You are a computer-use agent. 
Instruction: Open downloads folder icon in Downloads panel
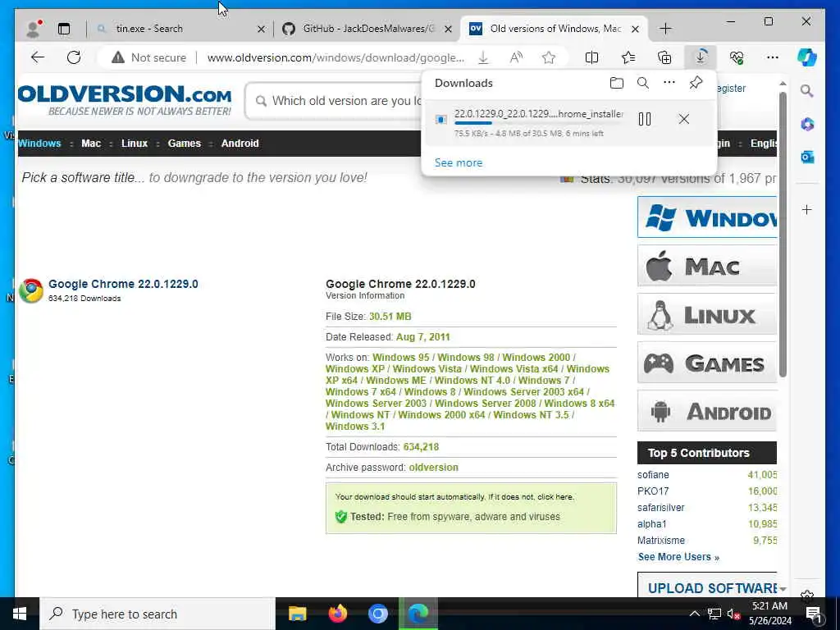point(617,83)
